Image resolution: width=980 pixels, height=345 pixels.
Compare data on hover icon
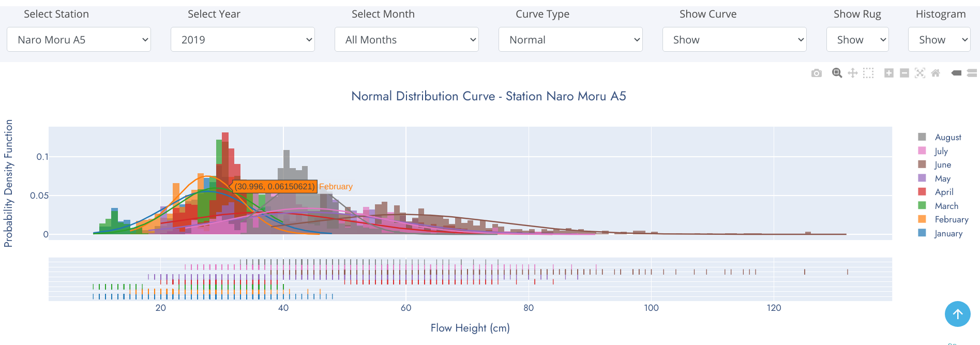pyautogui.click(x=972, y=73)
